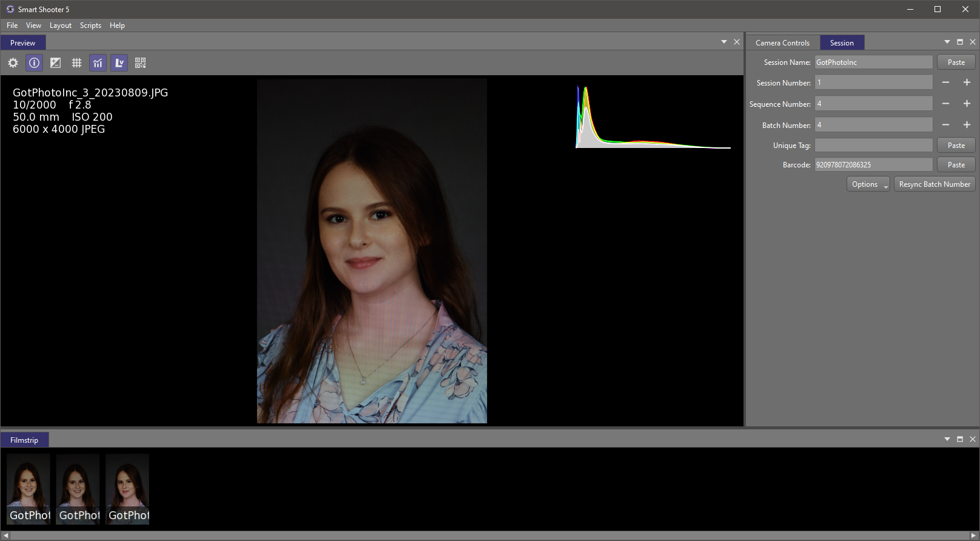Click the Resync Batch Number button
The image size is (980, 541).
click(x=935, y=184)
